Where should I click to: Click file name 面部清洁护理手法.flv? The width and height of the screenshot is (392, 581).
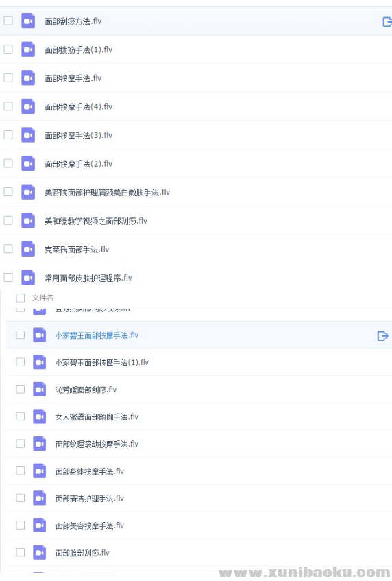tap(90, 499)
